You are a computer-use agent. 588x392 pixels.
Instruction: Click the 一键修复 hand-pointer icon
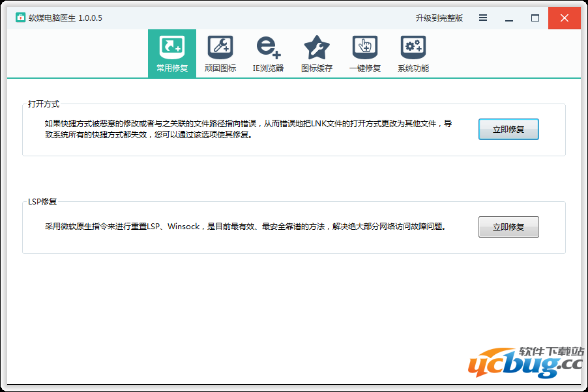pos(365,47)
